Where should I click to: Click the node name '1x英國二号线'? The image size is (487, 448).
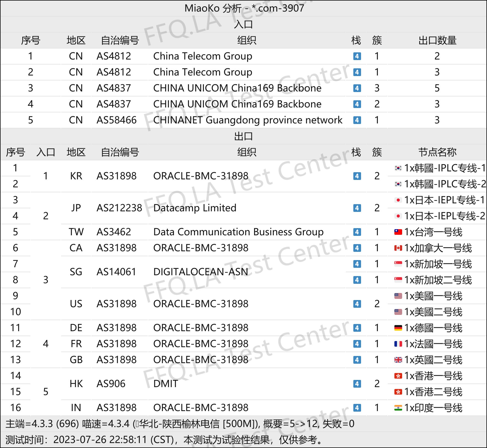433,360
